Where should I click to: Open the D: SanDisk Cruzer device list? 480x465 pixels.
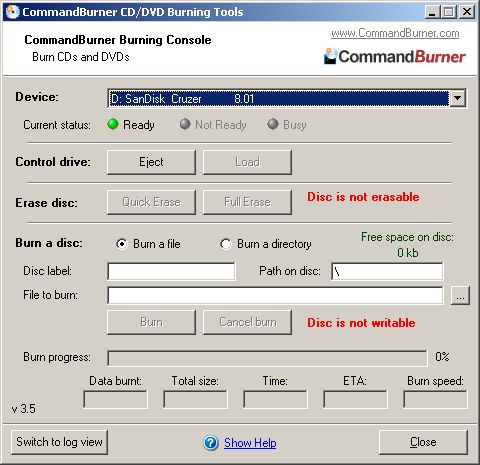click(x=287, y=98)
